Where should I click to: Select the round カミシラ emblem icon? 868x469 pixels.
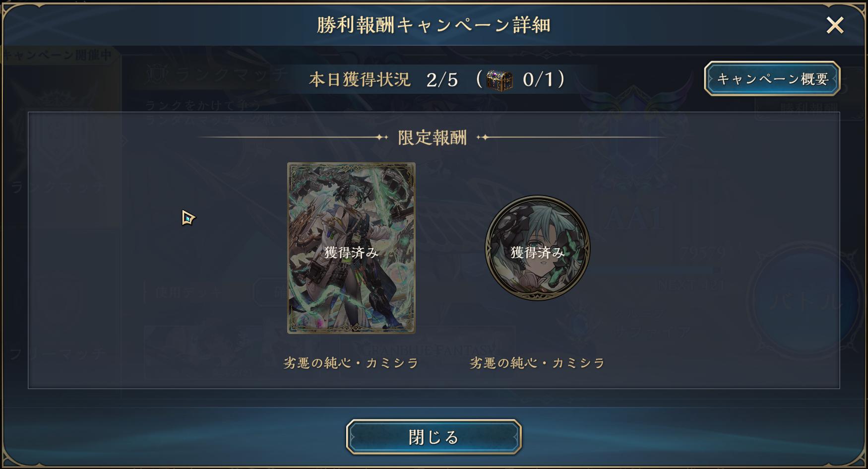coord(538,248)
